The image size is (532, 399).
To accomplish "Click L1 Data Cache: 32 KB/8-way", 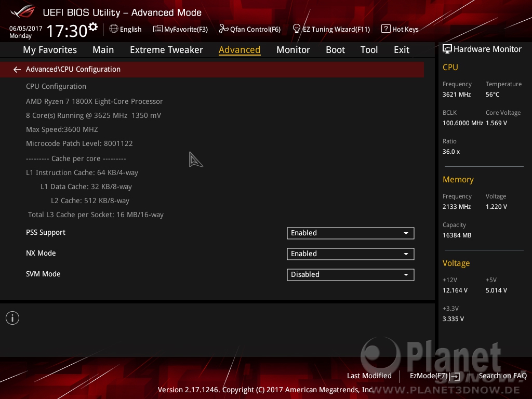I will click(86, 187).
